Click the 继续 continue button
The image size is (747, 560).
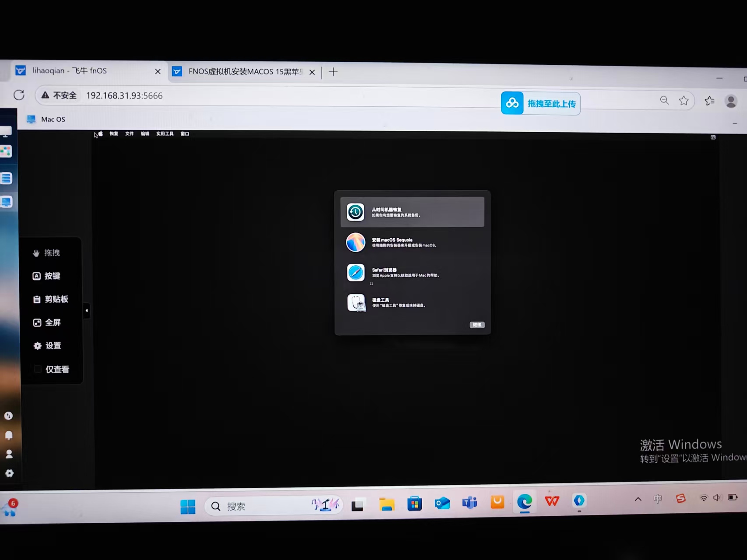(477, 325)
